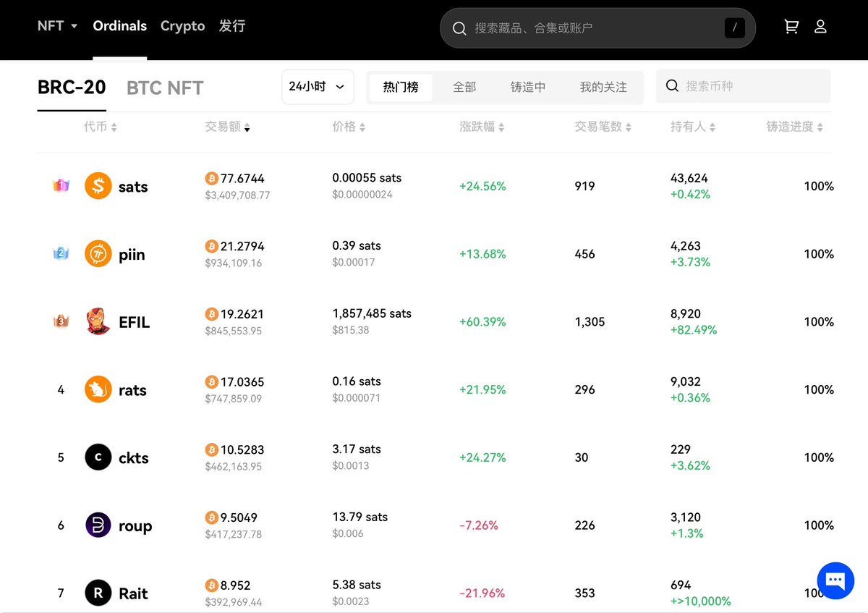Click the bitcoin icon beside 77.6744

click(211, 178)
